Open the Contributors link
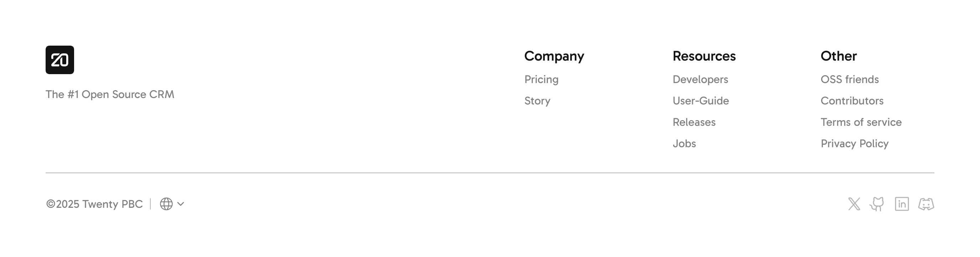The image size is (980, 257). tap(852, 101)
